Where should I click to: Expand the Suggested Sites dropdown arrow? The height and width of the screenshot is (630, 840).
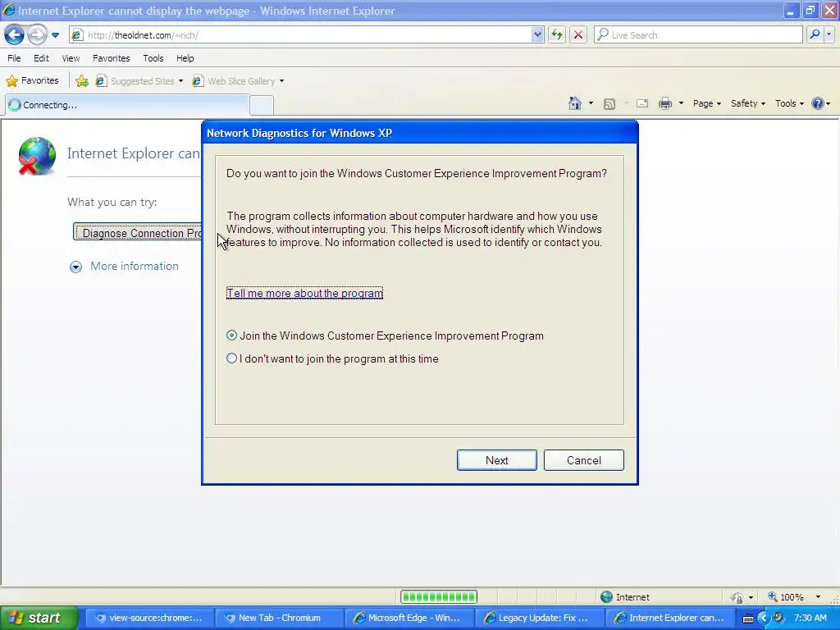(180, 81)
